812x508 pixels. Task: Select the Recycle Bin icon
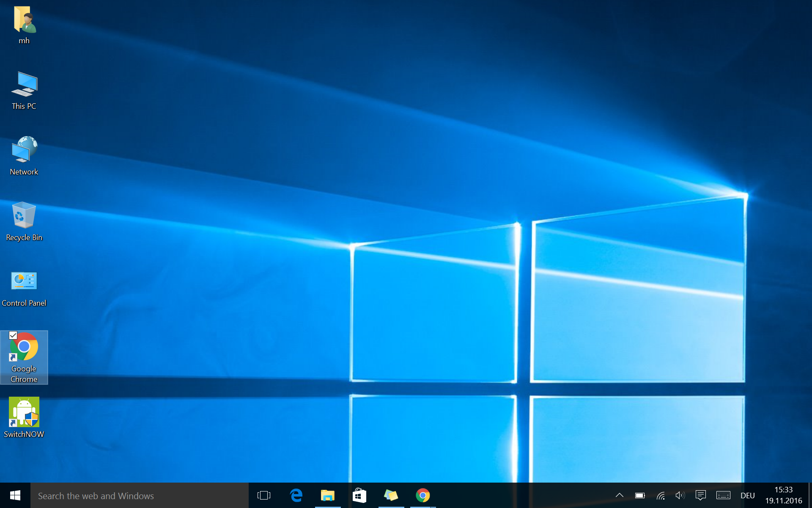24,216
